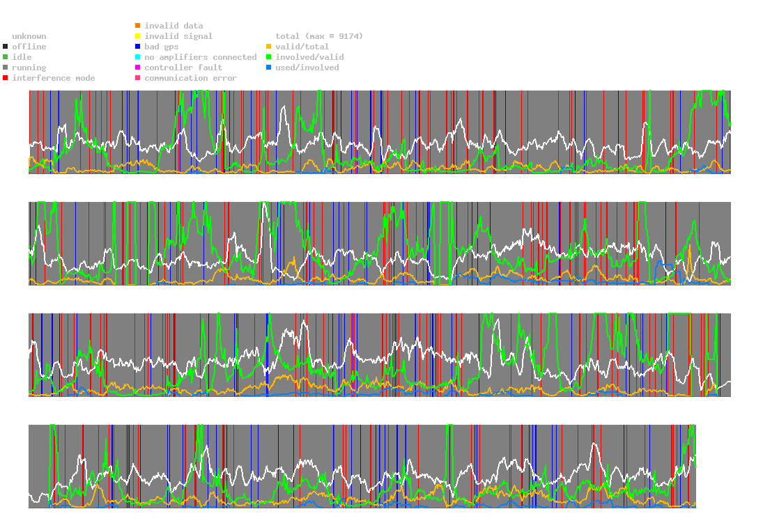
Task: Click the red interference mode legend swatch
Action: pyautogui.click(x=6, y=78)
